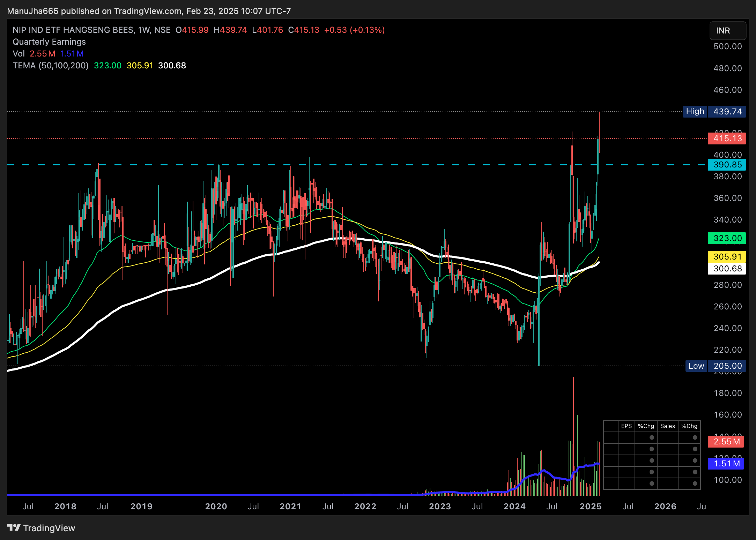Click the red 2.55 M volume axis tag
The image size is (756, 540).
coord(726,442)
